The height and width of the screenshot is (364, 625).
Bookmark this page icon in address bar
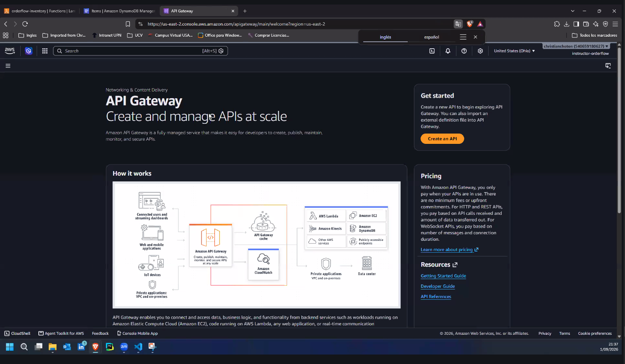click(x=128, y=24)
